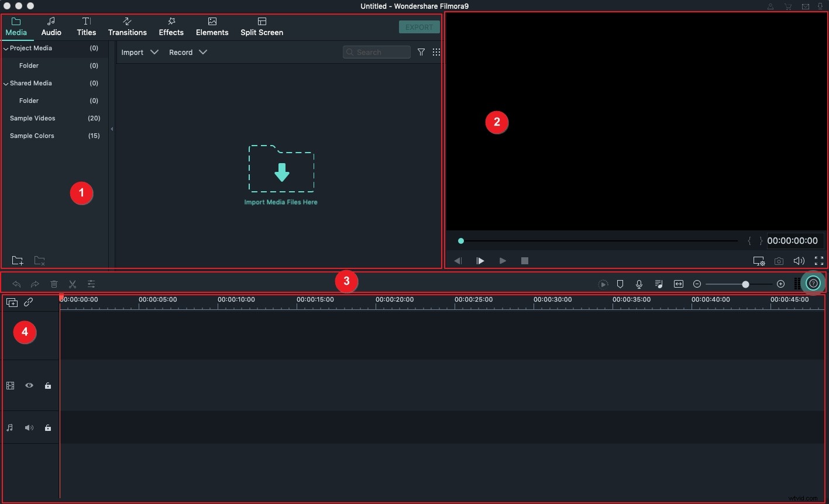This screenshot has height=504, width=829.
Task: Mute the audio track speaker icon
Action: point(29,427)
